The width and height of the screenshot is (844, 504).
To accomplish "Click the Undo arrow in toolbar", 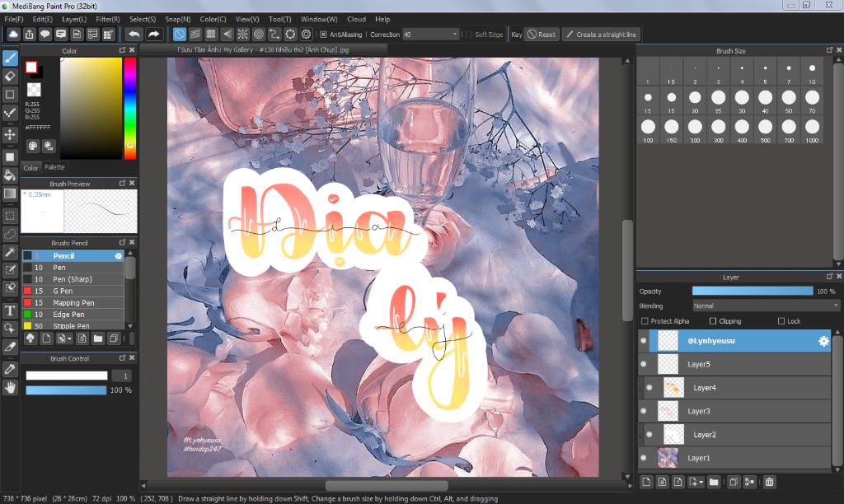I will click(x=134, y=35).
